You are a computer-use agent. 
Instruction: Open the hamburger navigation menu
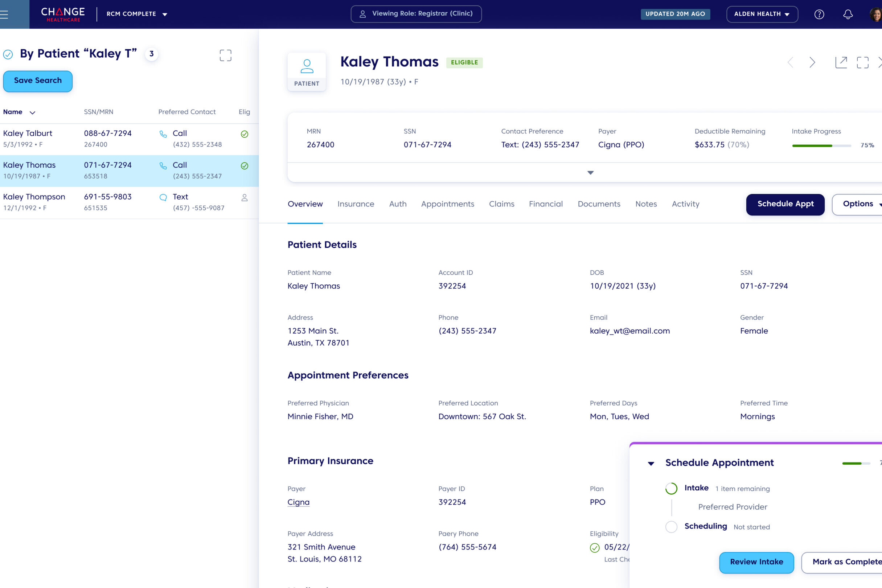click(x=4, y=14)
